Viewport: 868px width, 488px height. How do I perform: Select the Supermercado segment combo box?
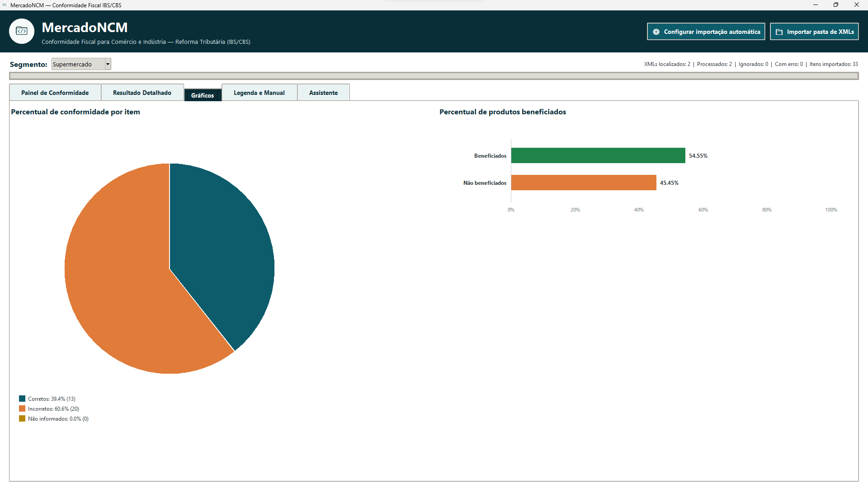click(81, 64)
